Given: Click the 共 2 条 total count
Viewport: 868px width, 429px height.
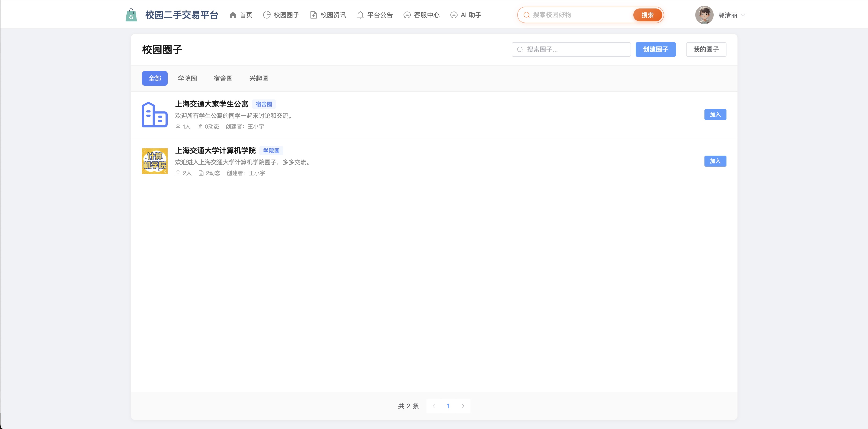Looking at the screenshot, I should pos(408,406).
